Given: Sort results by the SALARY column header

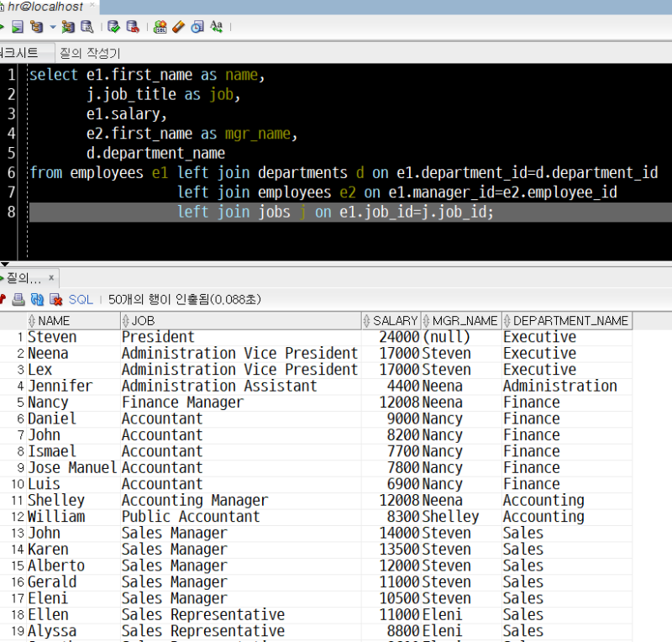Looking at the screenshot, I should coord(391,320).
